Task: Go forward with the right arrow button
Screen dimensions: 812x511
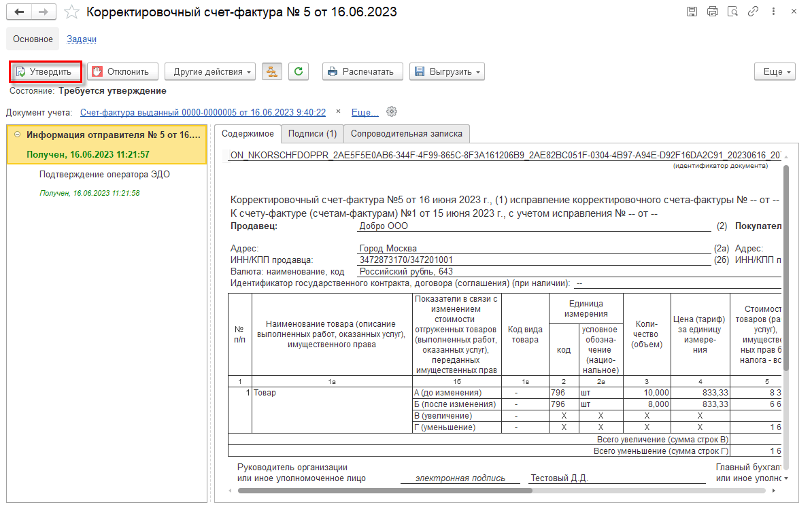Action: 44,12
